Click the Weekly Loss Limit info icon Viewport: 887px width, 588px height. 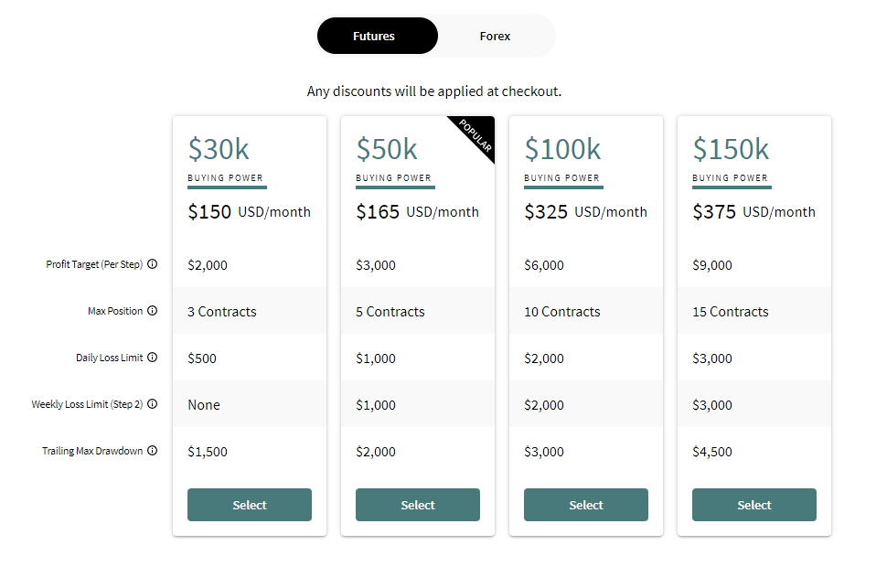153,404
